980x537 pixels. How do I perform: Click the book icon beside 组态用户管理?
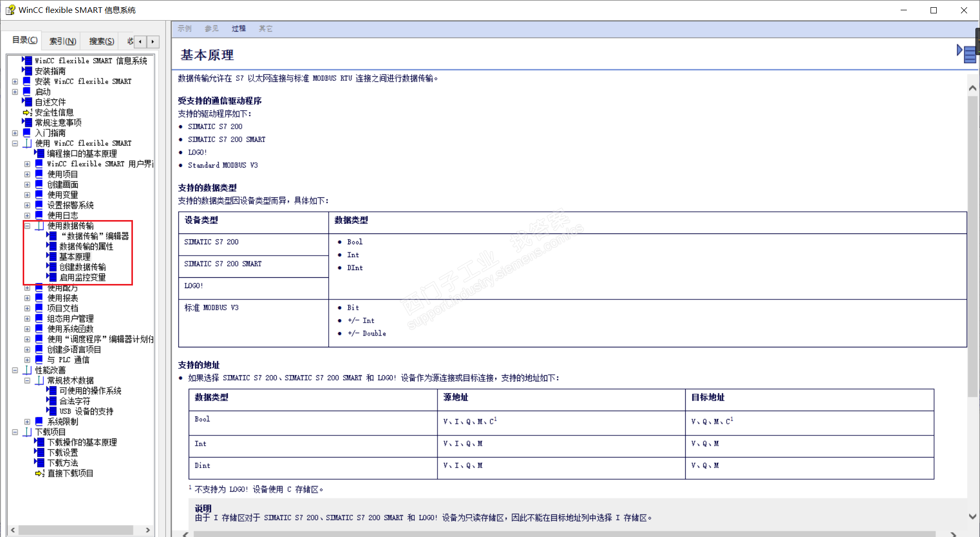click(x=40, y=318)
